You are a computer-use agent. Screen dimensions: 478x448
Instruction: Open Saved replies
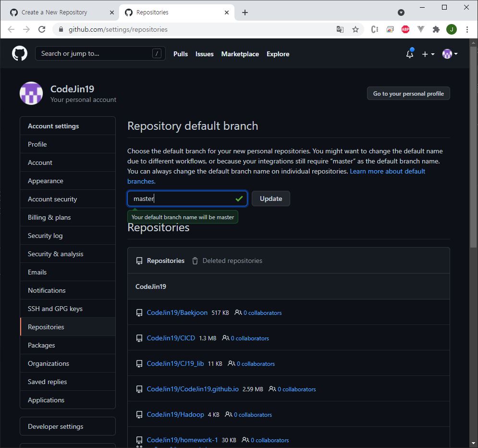(x=68, y=382)
